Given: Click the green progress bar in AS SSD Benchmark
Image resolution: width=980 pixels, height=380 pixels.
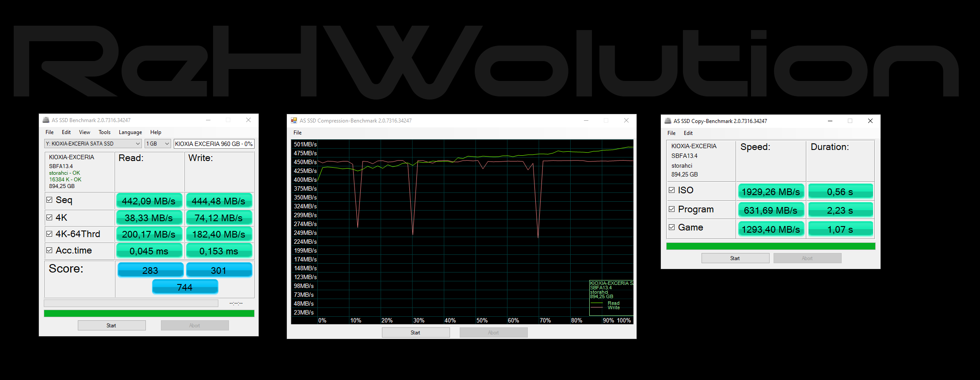Looking at the screenshot, I should click(x=149, y=314).
